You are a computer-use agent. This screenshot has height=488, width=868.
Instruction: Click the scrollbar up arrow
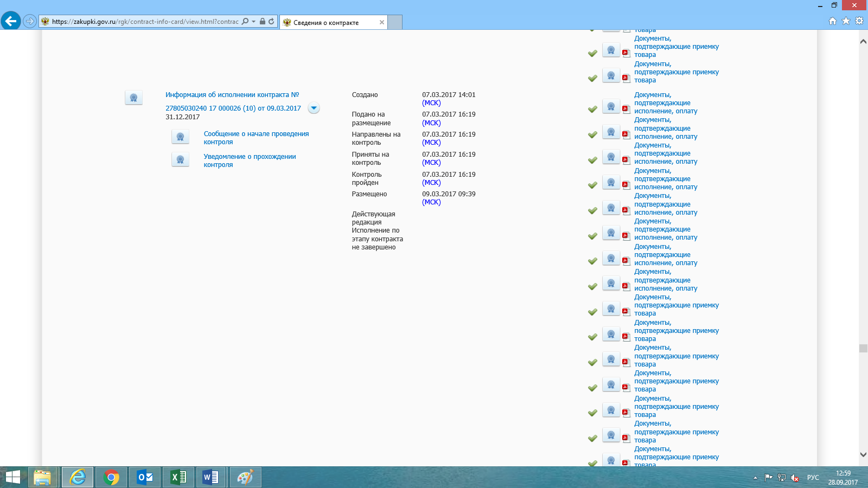pos(863,41)
